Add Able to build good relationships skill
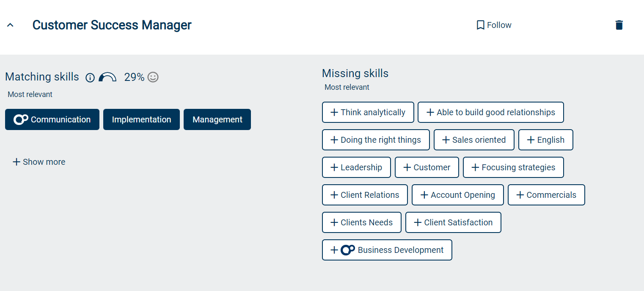The width and height of the screenshot is (644, 291). click(x=490, y=112)
